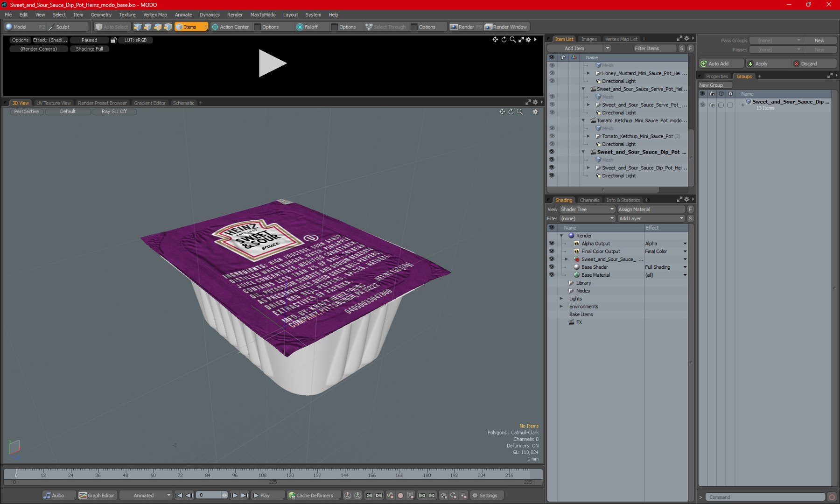The height and width of the screenshot is (504, 840).
Task: Toggle visibility of Honey_Mustard_Mini_Sauce_Pot item
Action: tap(552, 73)
